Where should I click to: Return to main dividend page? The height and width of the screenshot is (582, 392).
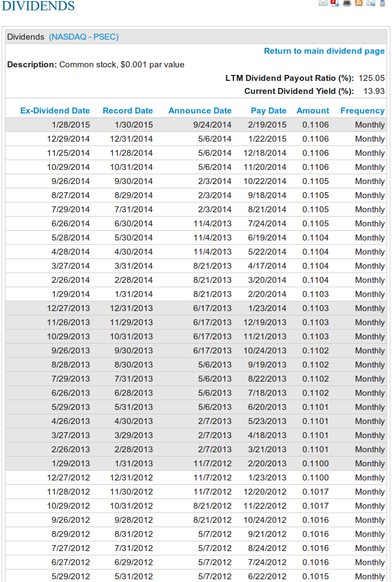click(x=324, y=51)
